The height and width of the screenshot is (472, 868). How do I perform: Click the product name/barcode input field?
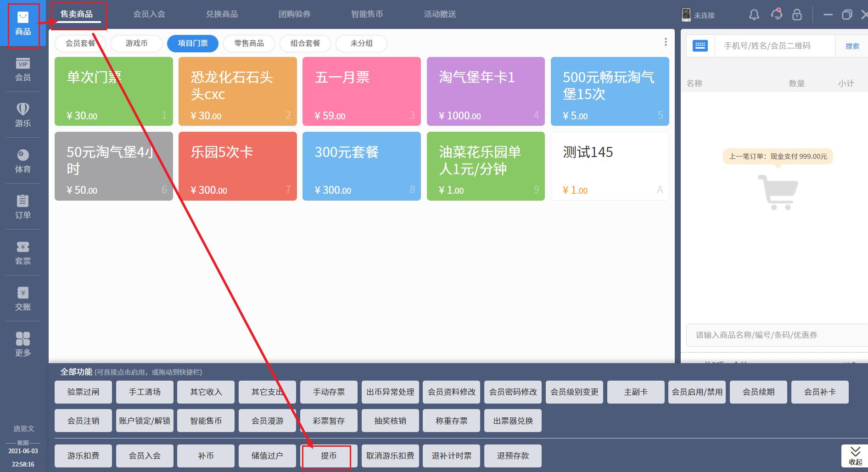[x=777, y=335]
